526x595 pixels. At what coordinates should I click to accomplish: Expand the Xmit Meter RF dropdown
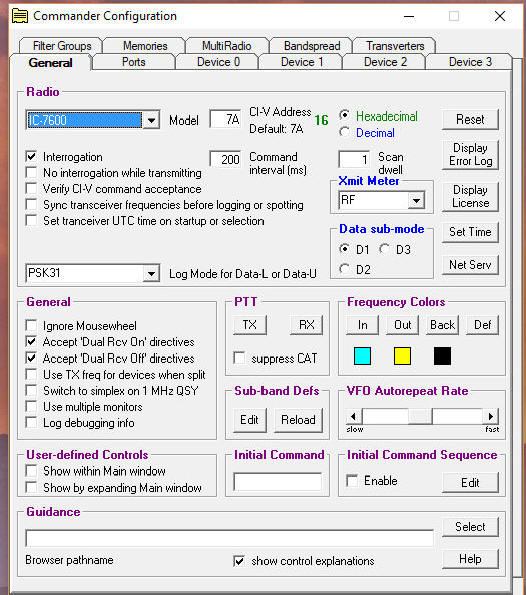[x=416, y=200]
